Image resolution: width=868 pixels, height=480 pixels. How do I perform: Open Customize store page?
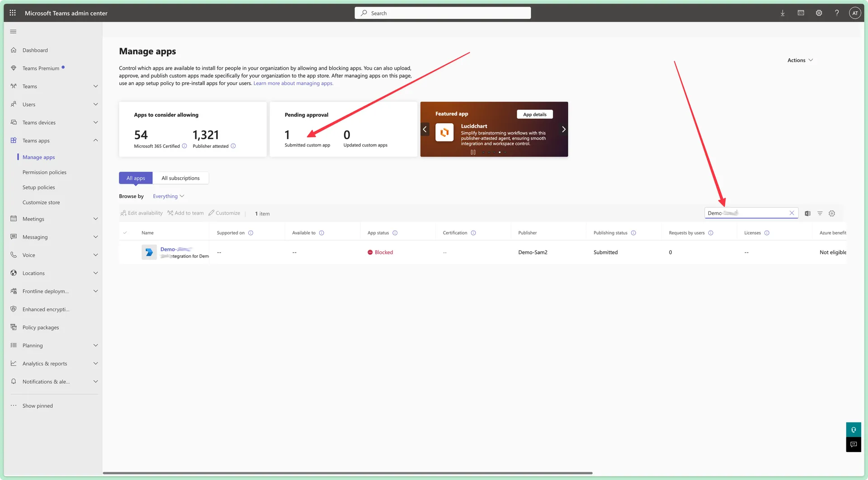41,202
